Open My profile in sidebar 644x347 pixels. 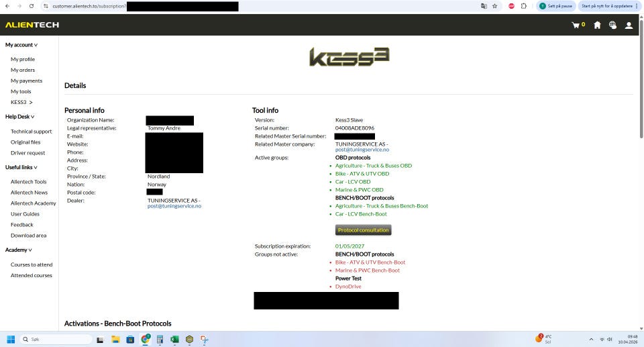pyautogui.click(x=23, y=59)
